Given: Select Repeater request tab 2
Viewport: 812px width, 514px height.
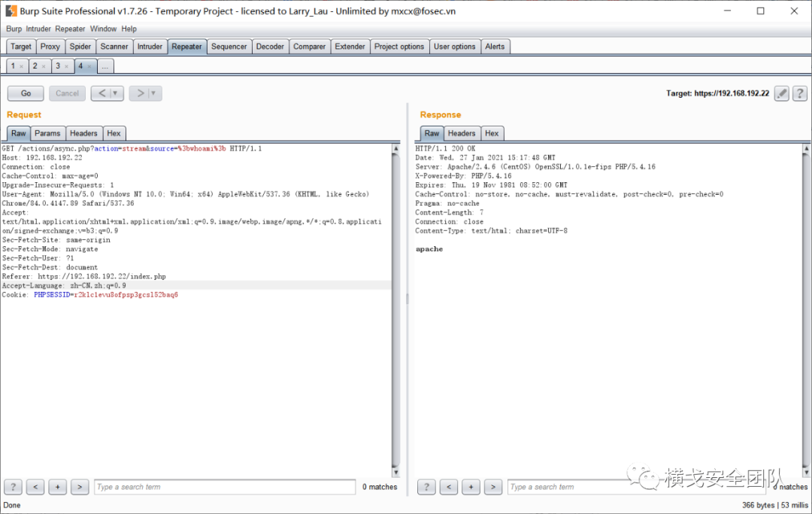Looking at the screenshot, I should coord(35,65).
